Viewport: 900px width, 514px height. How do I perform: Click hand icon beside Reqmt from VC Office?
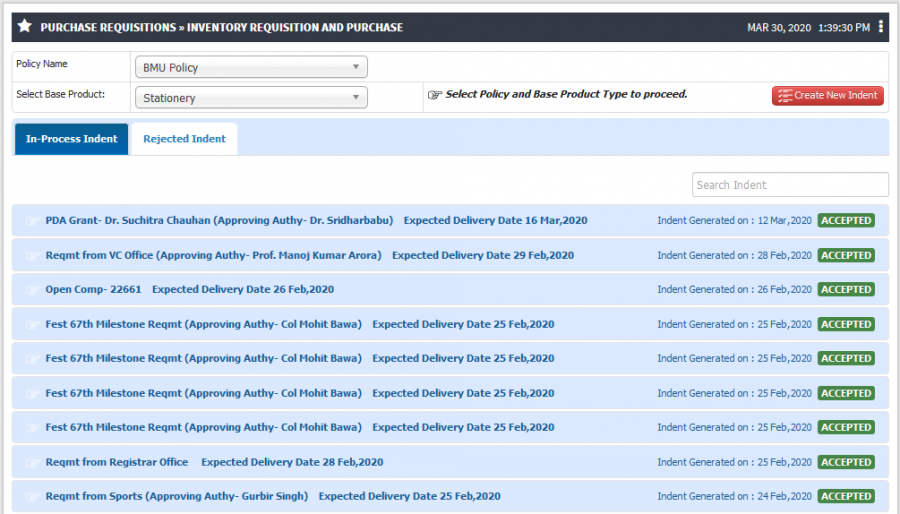(32, 256)
